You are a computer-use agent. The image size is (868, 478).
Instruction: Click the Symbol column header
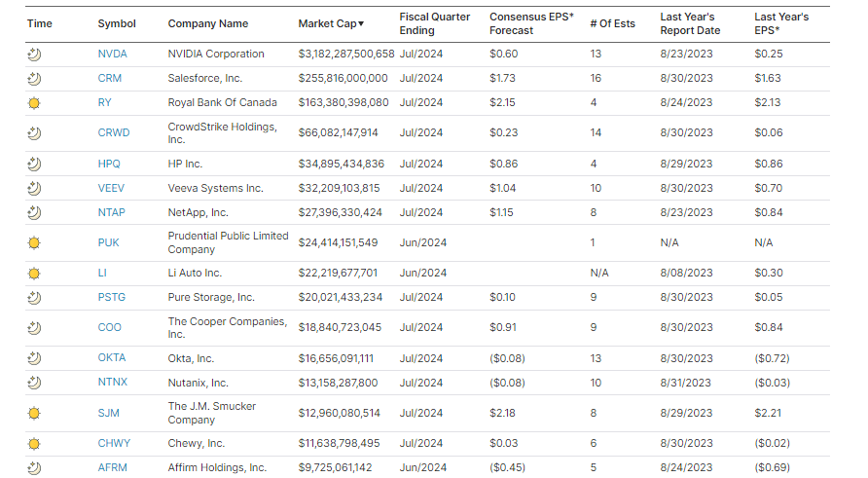(117, 23)
